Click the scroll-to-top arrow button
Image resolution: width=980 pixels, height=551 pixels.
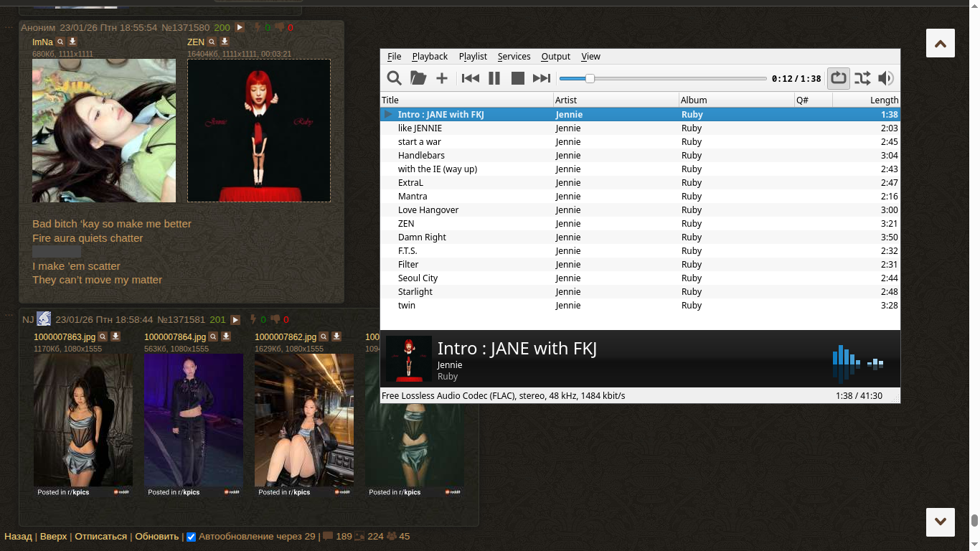click(x=941, y=43)
